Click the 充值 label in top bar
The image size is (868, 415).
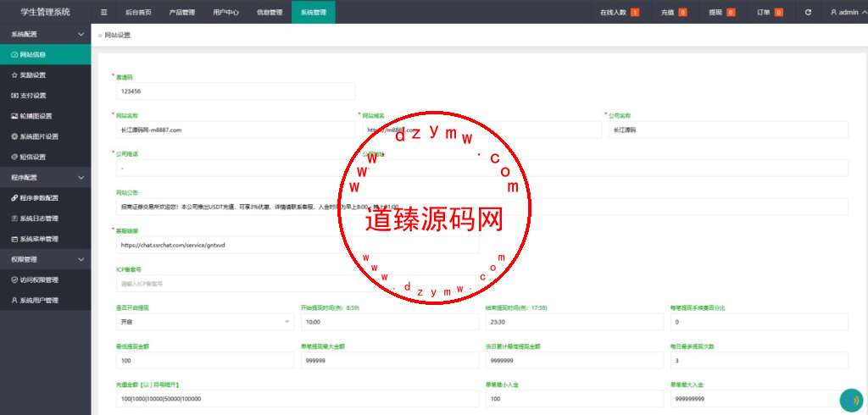tap(667, 12)
